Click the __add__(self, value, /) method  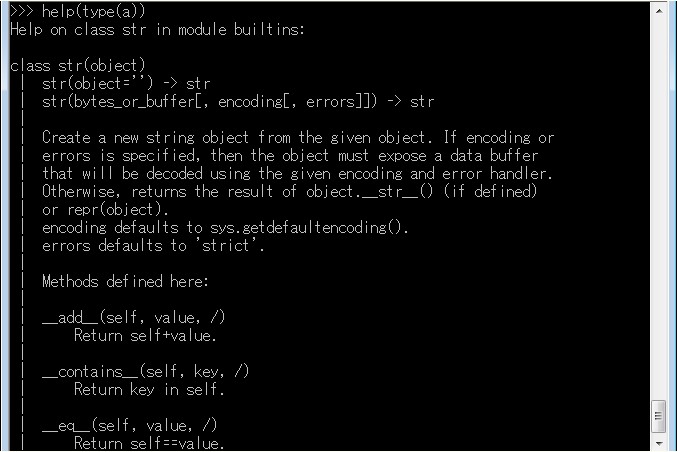[134, 318]
